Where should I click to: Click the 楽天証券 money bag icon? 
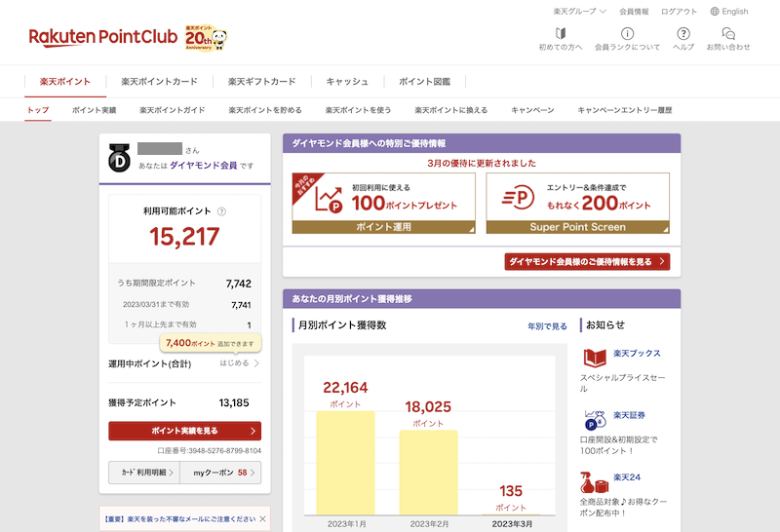[x=595, y=420]
